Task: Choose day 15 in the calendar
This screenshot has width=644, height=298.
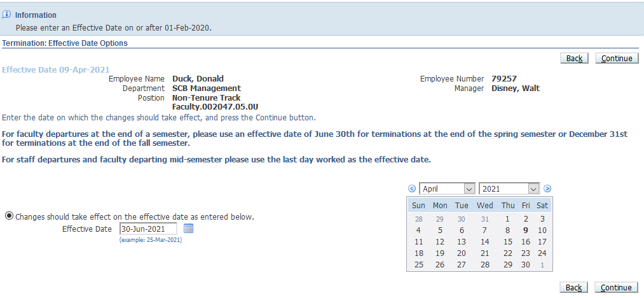Action: (x=507, y=242)
